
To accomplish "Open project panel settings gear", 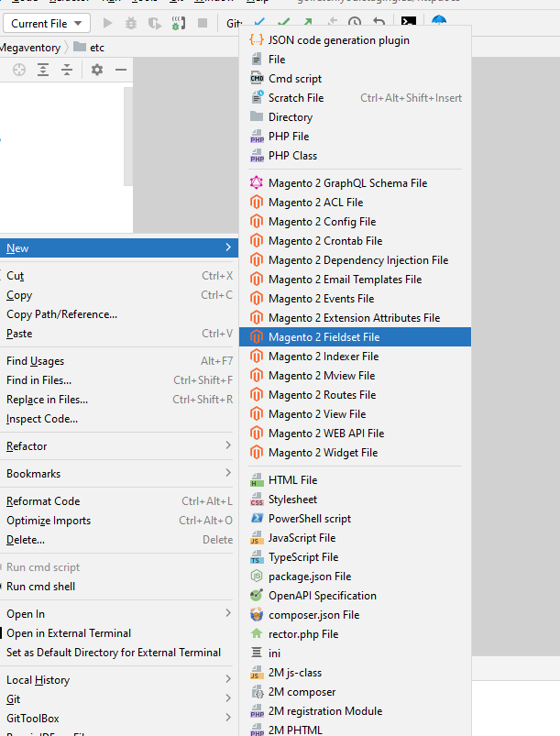I will 97,70.
